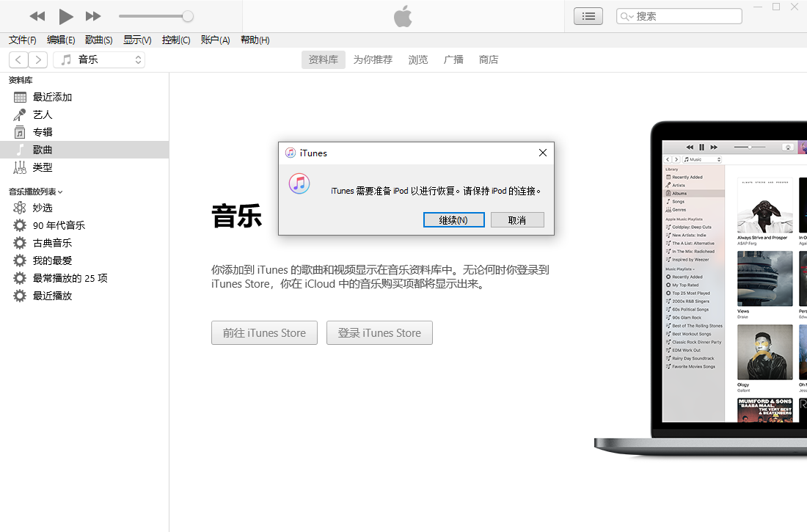Click 继续(N) in the iTunes dialog
807x532 pixels.
pos(453,220)
